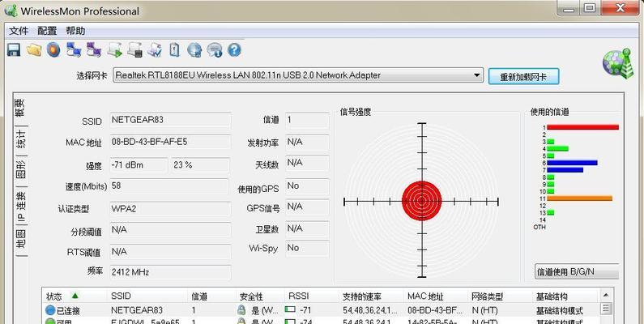Click the MAC 地址 field 08-BD-43-BF-AF-E5
Image resolution: width=644 pixels, height=324 pixels.
click(170, 142)
